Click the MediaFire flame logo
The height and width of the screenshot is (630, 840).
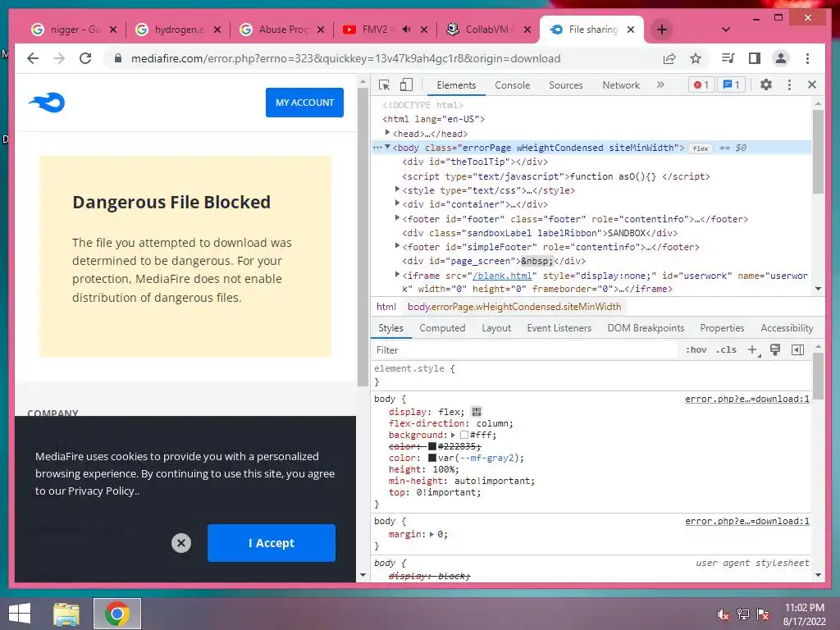pos(47,102)
